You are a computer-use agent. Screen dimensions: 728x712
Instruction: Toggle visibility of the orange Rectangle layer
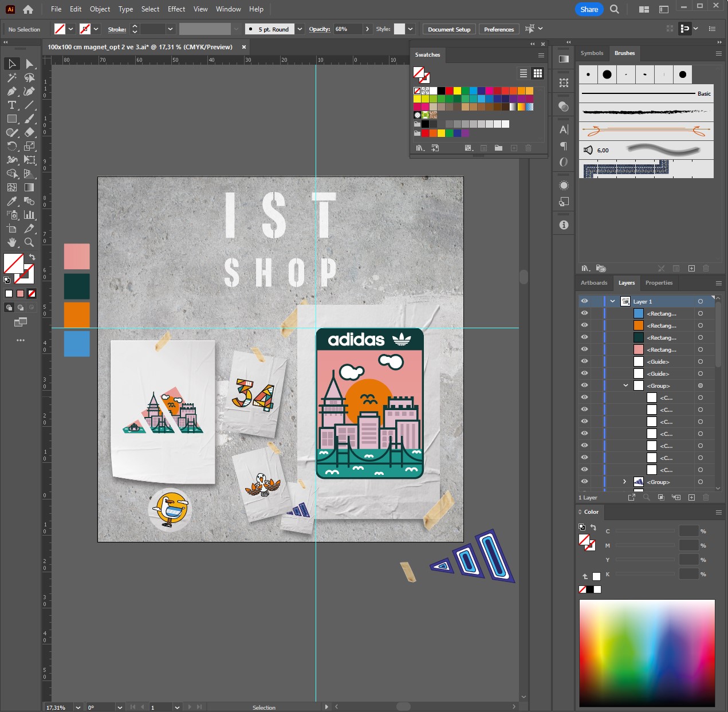click(584, 325)
